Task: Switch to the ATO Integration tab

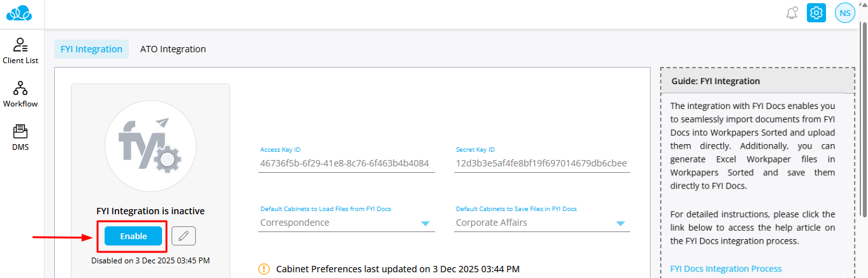Action: [173, 49]
